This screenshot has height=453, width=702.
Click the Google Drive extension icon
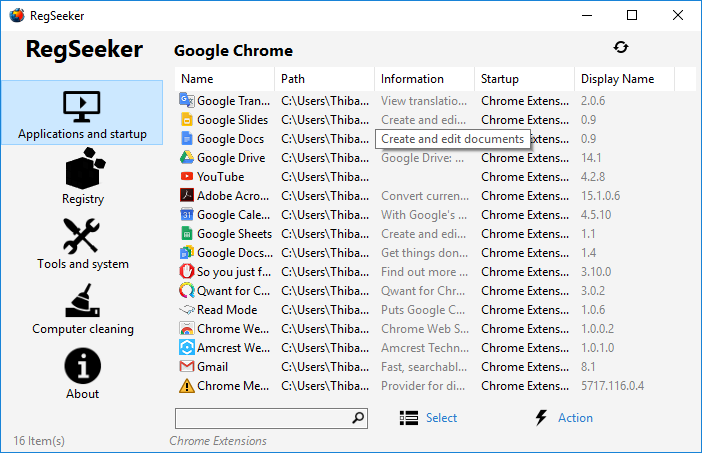click(x=187, y=158)
